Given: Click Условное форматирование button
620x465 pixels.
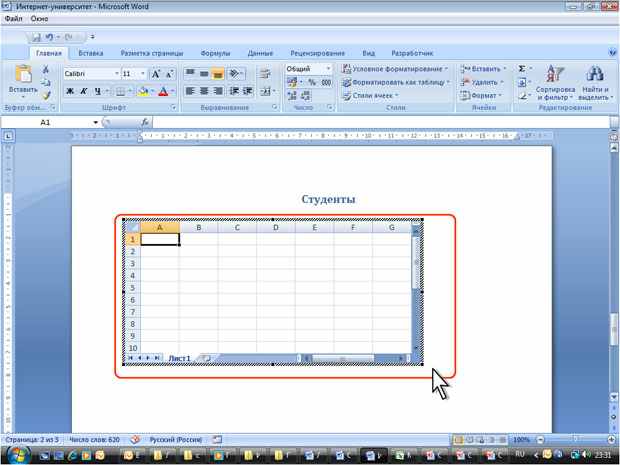Looking at the screenshot, I should click(x=396, y=69).
